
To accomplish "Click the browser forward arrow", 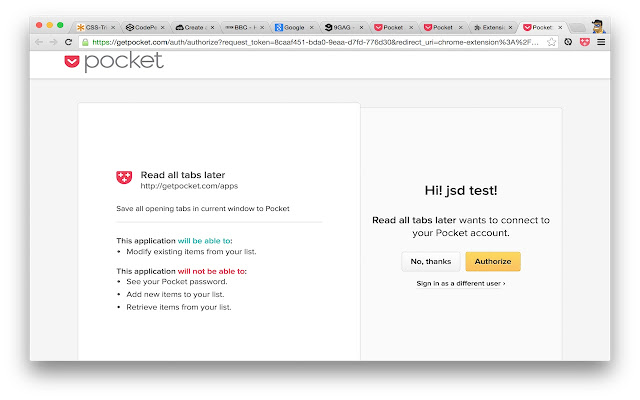I will coord(53,42).
